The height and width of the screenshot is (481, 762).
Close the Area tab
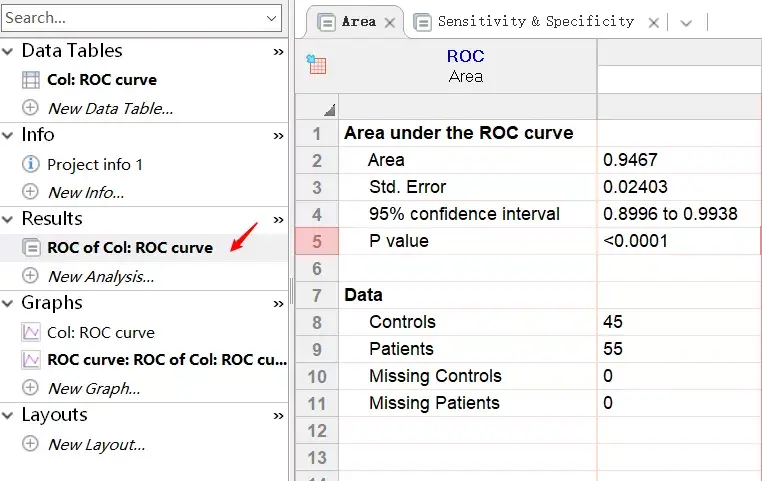390,22
